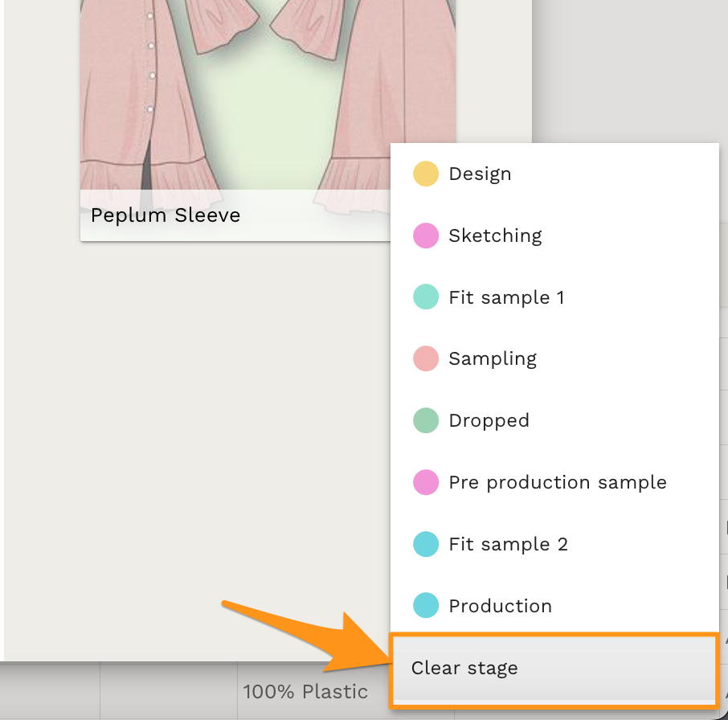
Task: Click the yellow dot beside Design
Action: click(x=426, y=174)
